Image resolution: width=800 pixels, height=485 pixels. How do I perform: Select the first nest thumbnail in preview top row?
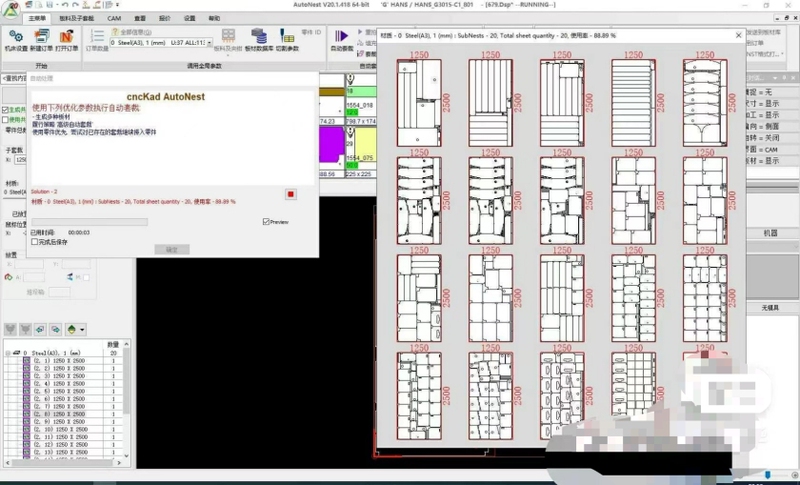pyautogui.click(x=419, y=103)
